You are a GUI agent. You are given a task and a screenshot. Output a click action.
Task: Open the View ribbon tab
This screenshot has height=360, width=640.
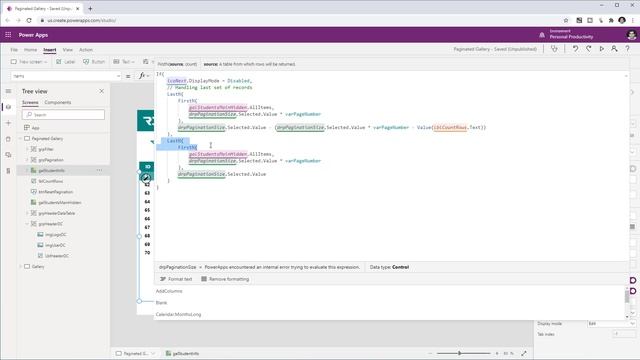tap(68, 50)
